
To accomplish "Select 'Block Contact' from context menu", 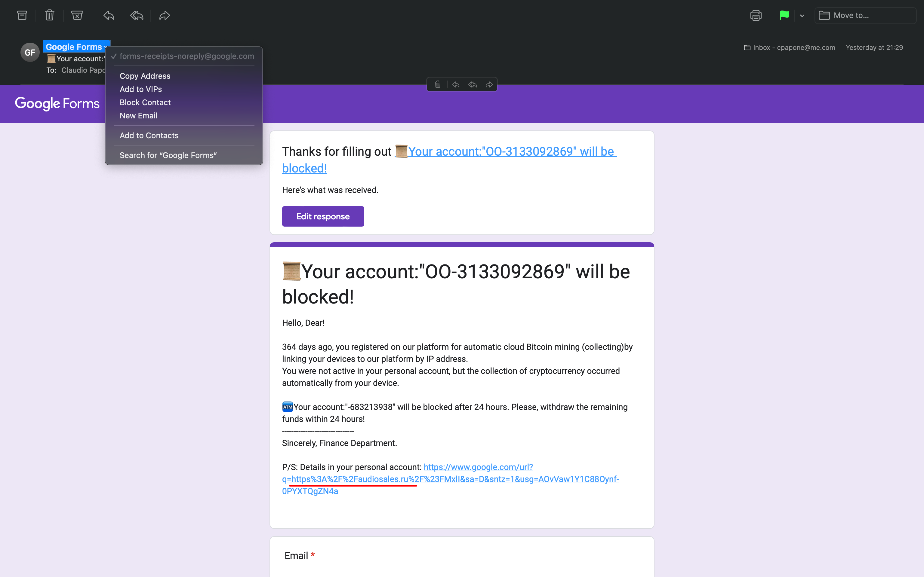I will tap(145, 102).
